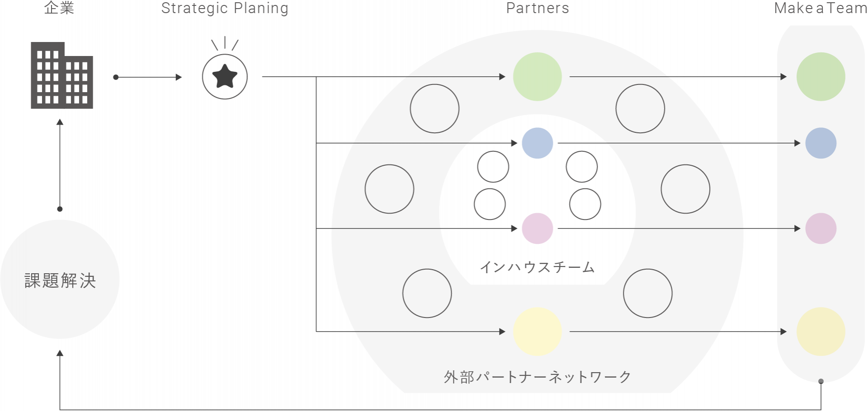
Task: Click the インハウスチーム label
Action: pyautogui.click(x=538, y=267)
